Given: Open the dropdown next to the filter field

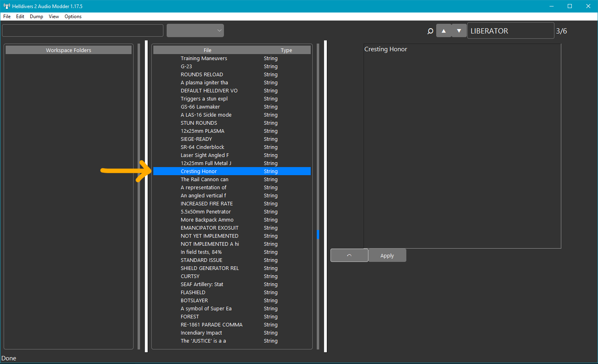Looking at the screenshot, I should pyautogui.click(x=195, y=31).
